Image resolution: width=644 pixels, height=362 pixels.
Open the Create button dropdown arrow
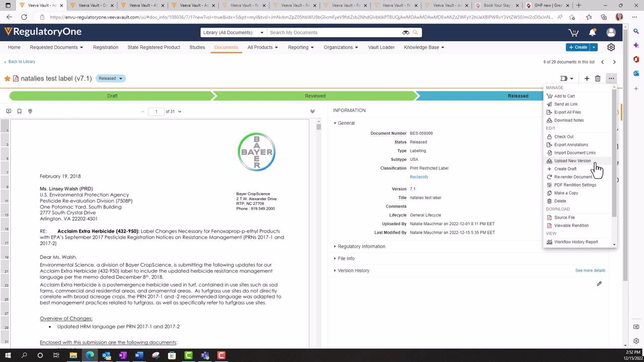pyautogui.click(x=594, y=47)
